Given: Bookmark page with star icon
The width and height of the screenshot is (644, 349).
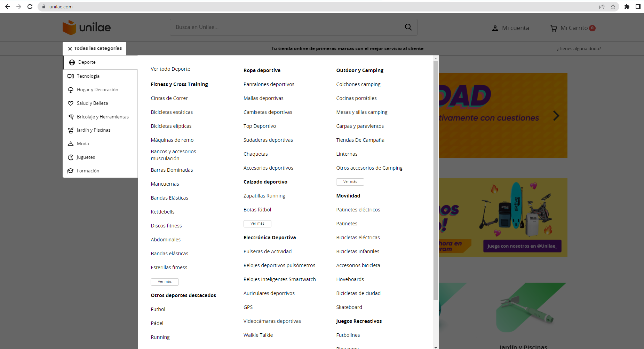Looking at the screenshot, I should [x=613, y=7].
